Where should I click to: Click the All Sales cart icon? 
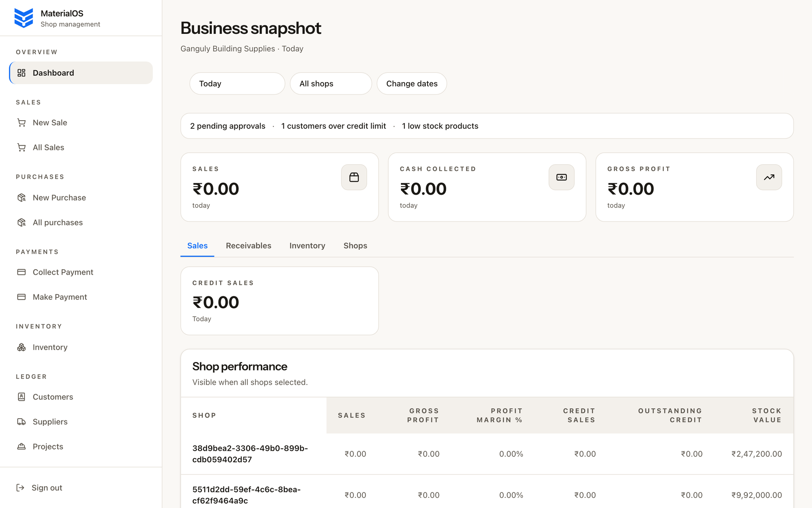point(22,147)
